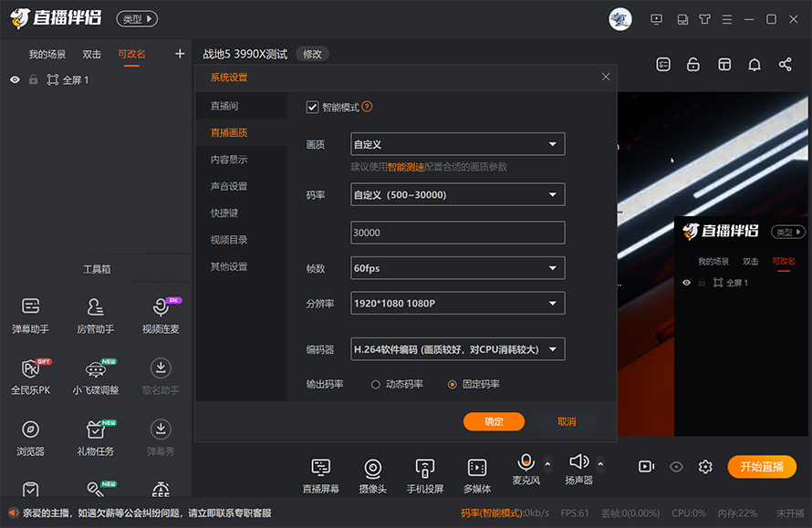Click 确定 to confirm settings
The width and height of the screenshot is (812, 528).
click(494, 421)
